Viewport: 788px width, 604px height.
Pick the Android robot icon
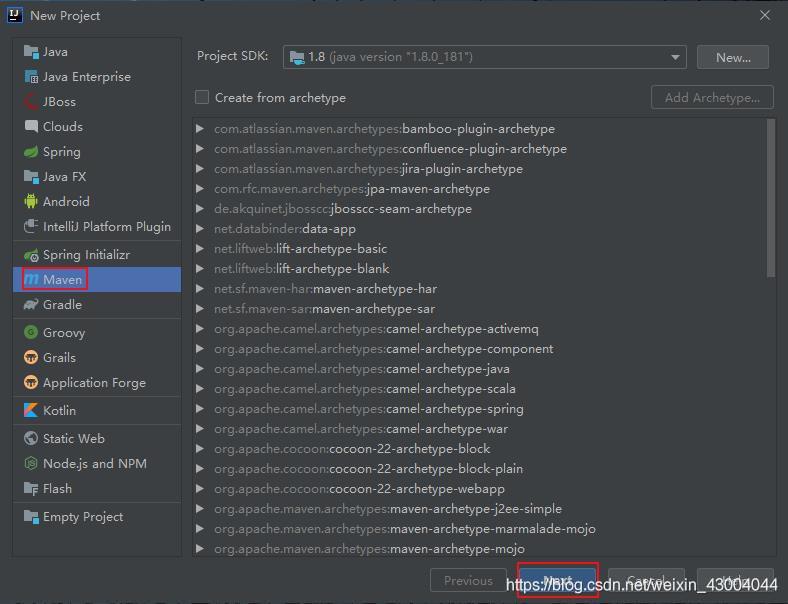click(x=31, y=202)
